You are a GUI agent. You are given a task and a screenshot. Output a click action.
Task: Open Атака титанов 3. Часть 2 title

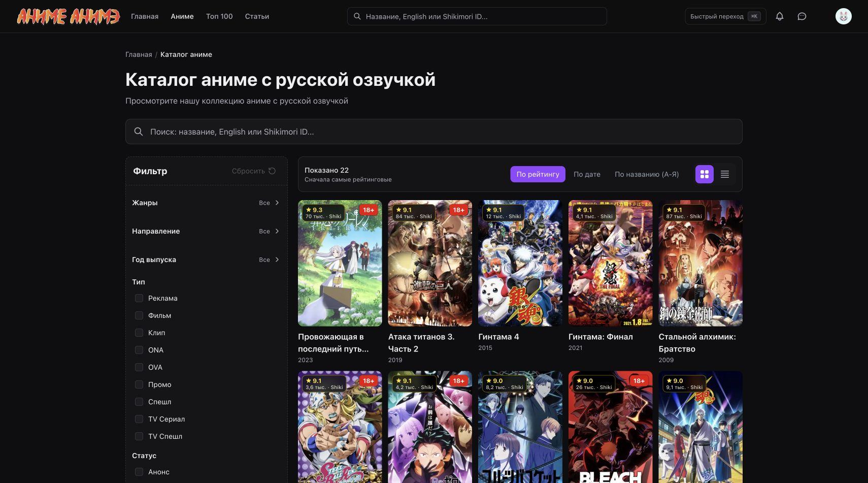421,343
